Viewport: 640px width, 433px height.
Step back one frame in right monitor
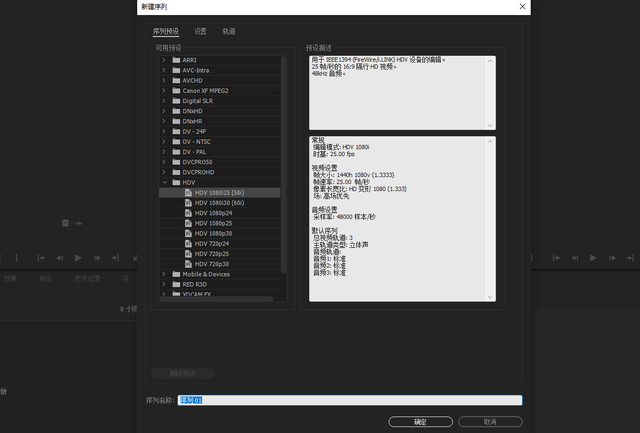click(x=575, y=258)
